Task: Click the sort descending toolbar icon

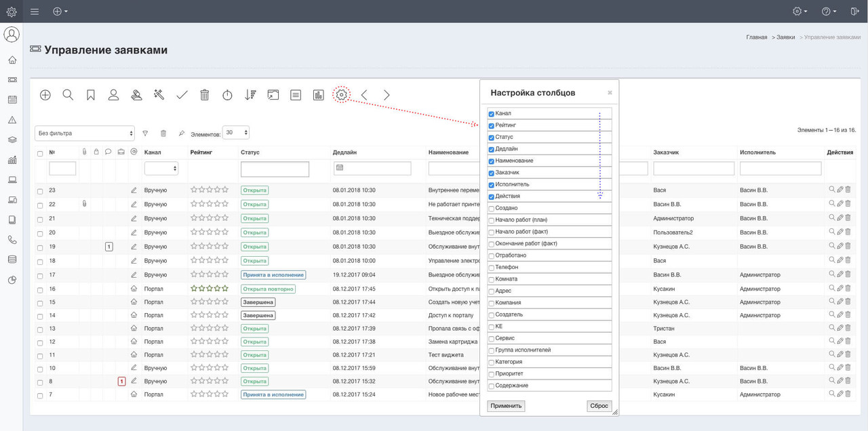Action: [250, 95]
